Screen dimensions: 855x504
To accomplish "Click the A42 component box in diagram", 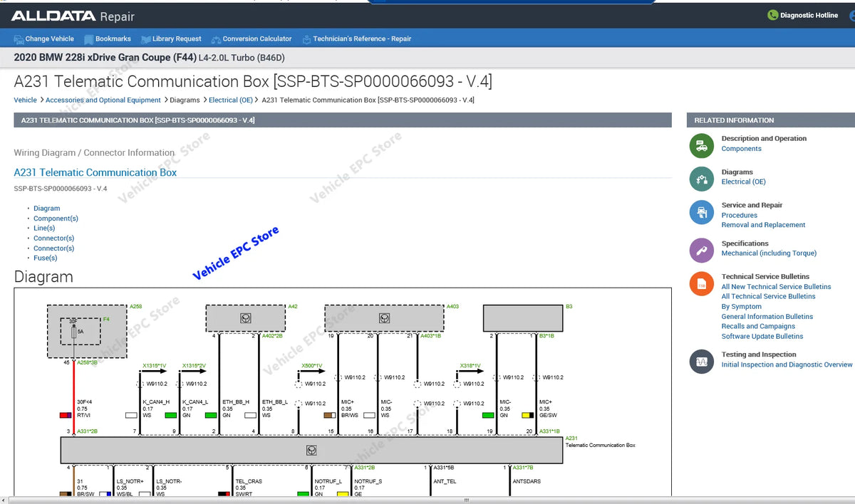I will (245, 318).
